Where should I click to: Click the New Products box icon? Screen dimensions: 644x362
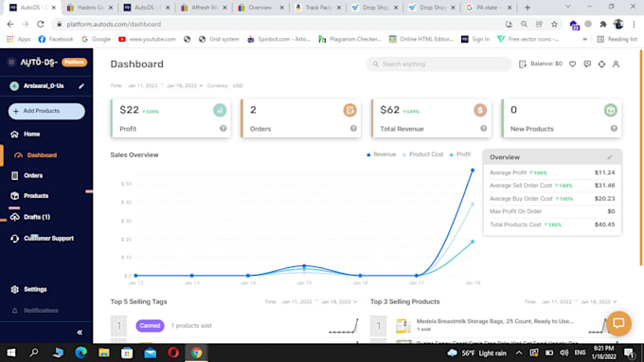(610, 110)
